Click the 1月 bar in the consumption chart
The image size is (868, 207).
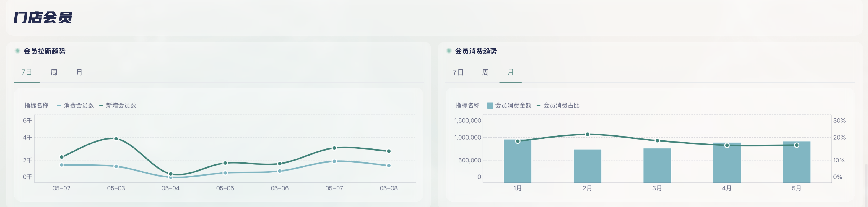518,161
